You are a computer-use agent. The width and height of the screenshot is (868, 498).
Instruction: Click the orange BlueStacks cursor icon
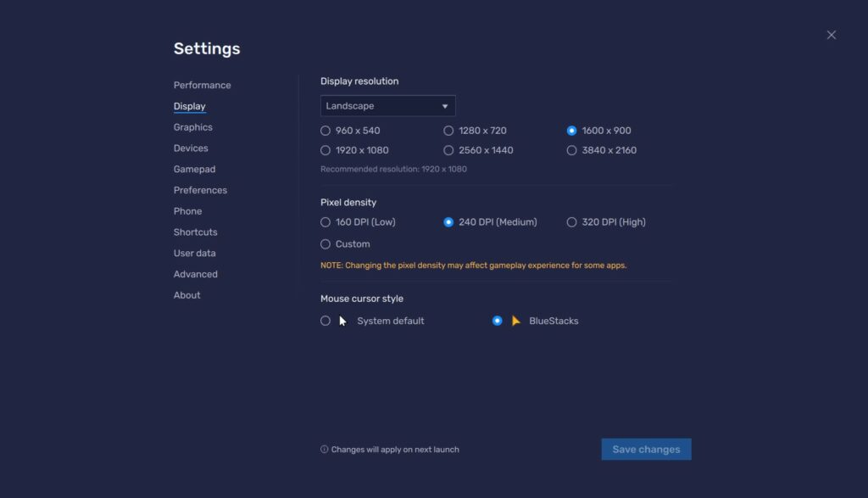[517, 321]
